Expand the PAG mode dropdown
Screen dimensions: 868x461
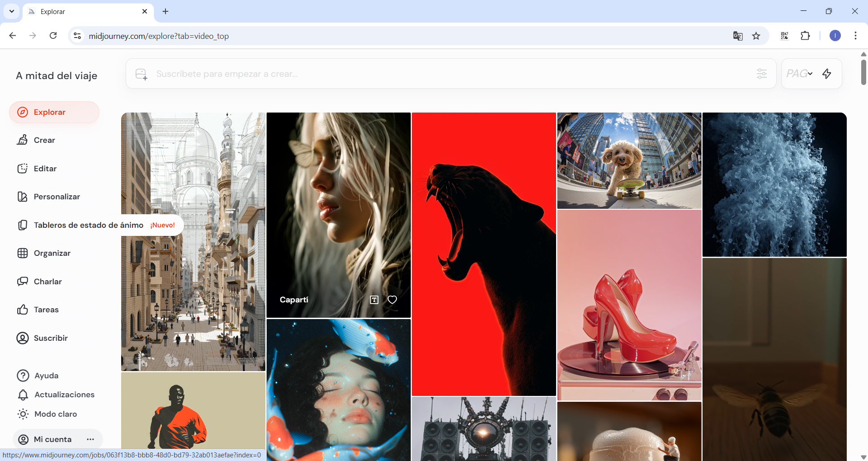click(x=799, y=74)
